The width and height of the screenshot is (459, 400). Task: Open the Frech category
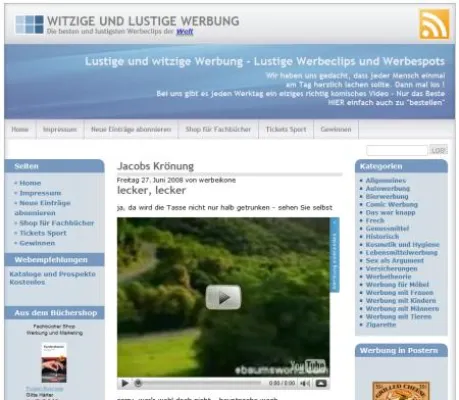point(375,220)
